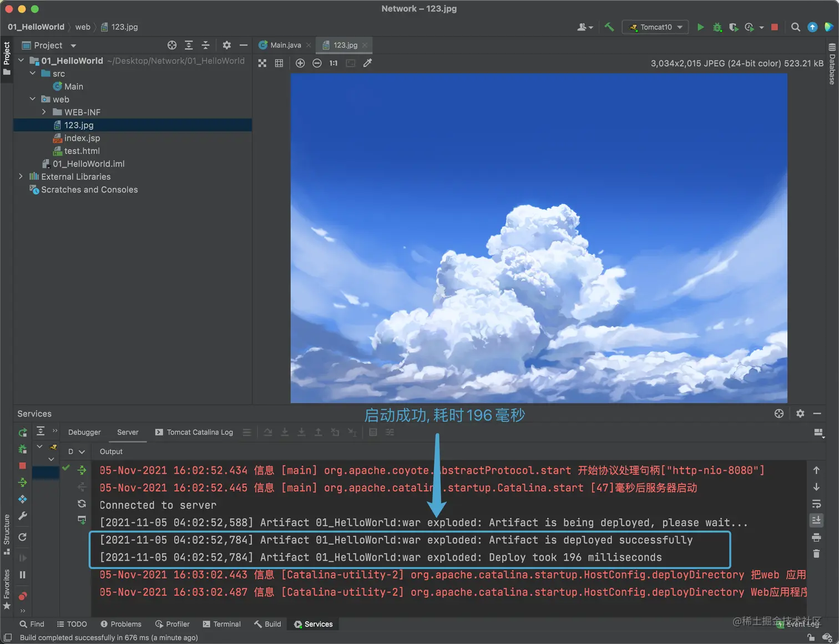Image resolution: width=839 pixels, height=644 pixels.
Task: Click the print console icon
Action: 816,537
